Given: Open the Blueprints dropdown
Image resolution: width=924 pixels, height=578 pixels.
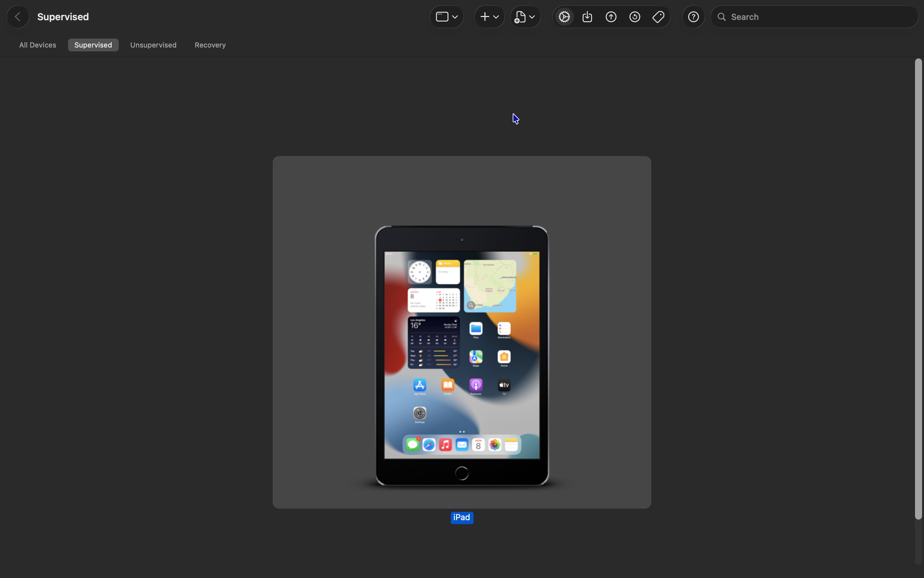Looking at the screenshot, I should pyautogui.click(x=525, y=17).
